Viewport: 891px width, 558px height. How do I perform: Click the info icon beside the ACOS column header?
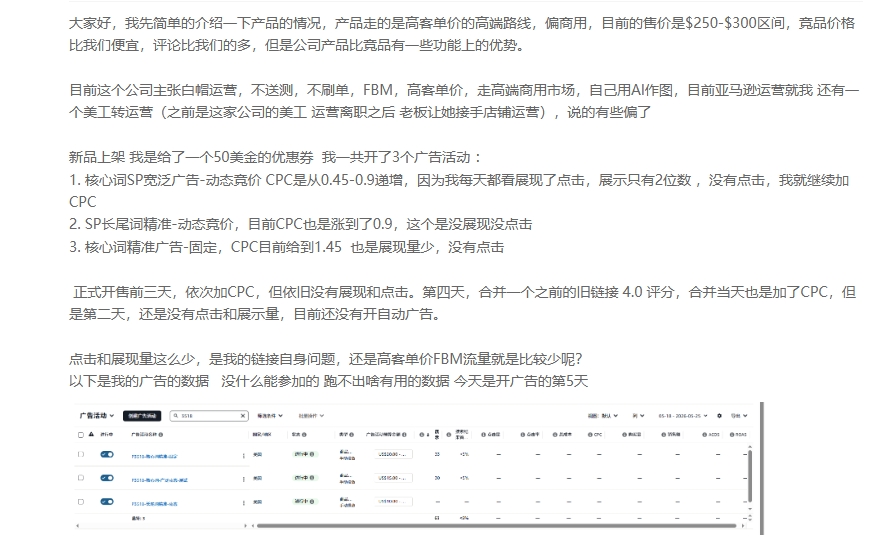coord(705,435)
